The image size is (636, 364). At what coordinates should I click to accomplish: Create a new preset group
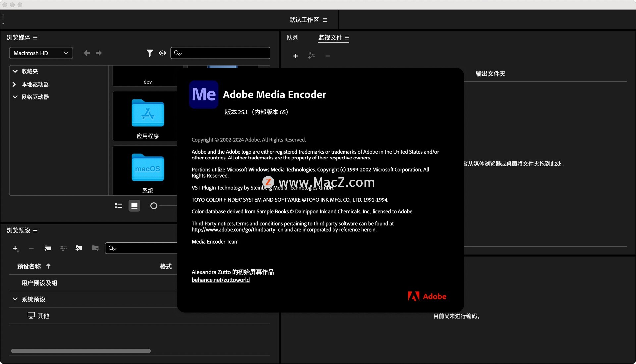pos(47,248)
